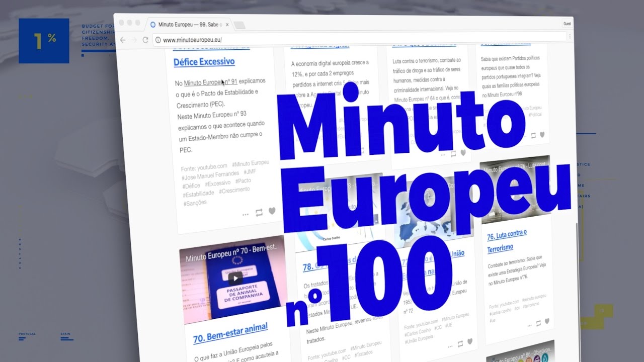Go back using the browser back arrow

point(123,39)
